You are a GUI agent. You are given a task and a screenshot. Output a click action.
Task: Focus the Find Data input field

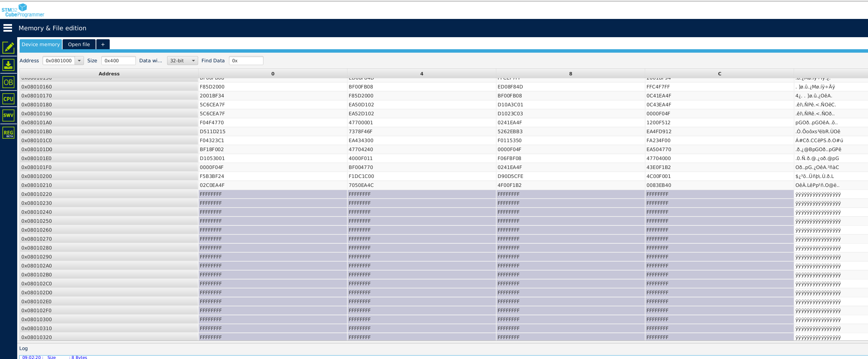click(246, 61)
